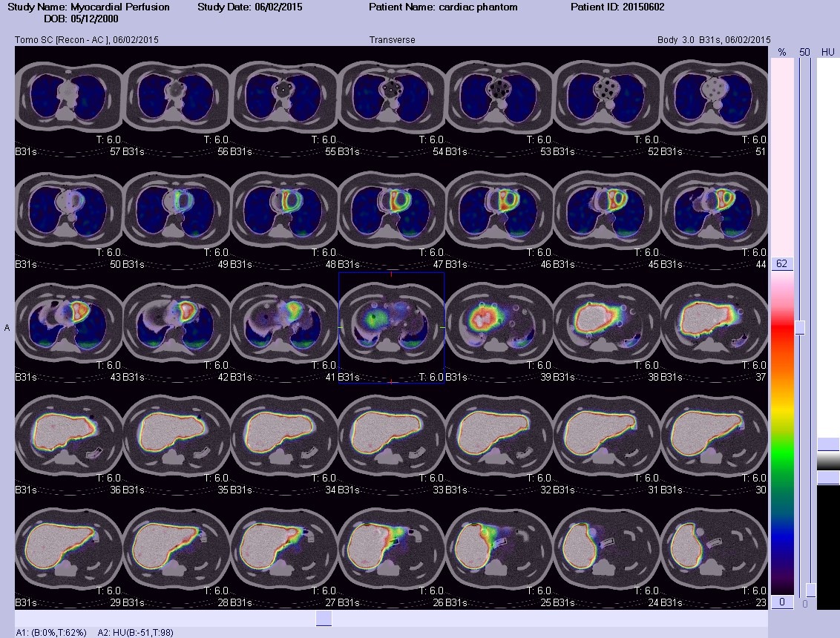
Task: Click the % column header
Action: 782,52
